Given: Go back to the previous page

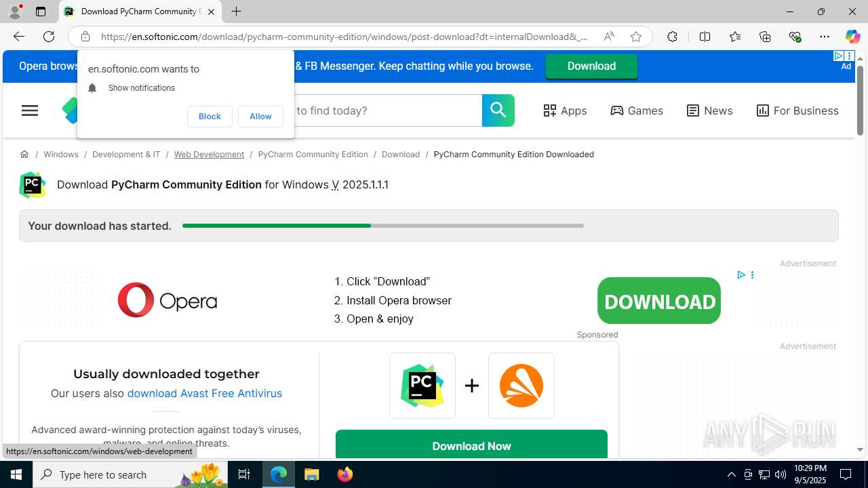Looking at the screenshot, I should 18,37.
